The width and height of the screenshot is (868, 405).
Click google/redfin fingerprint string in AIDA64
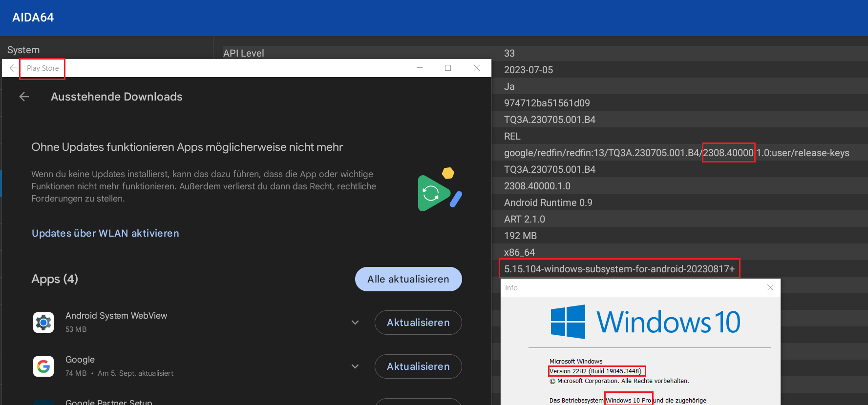coord(677,153)
